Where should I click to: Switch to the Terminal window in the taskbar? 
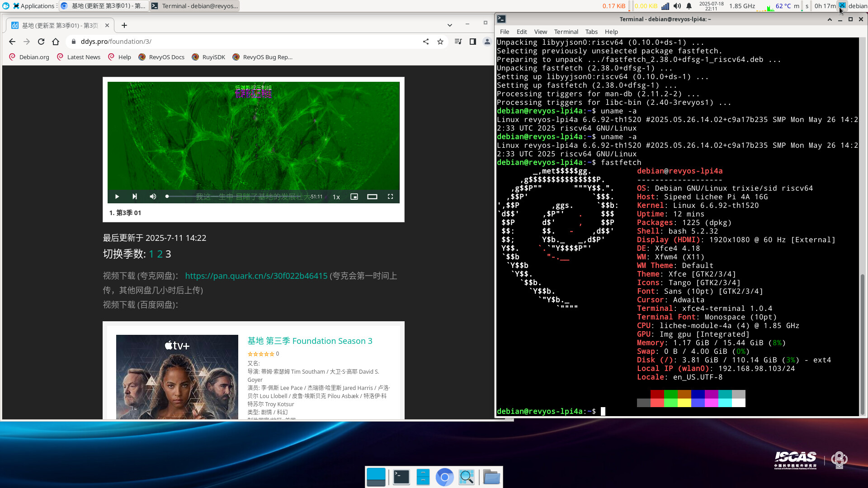194,6
